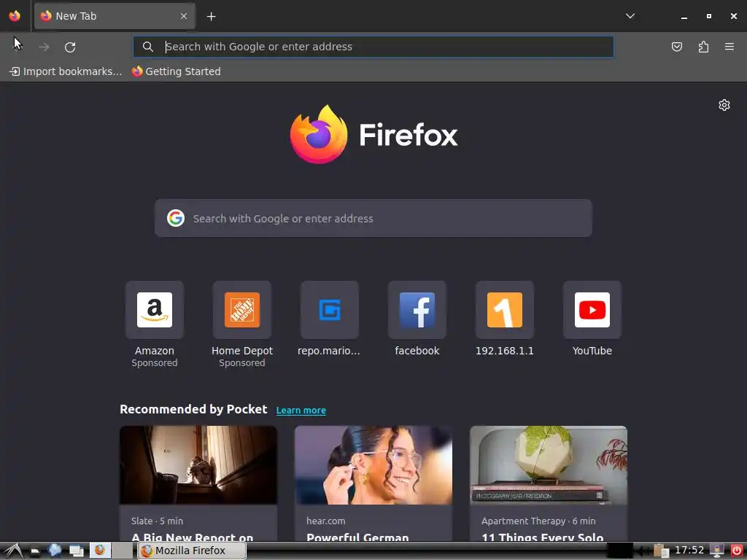747x560 pixels.
Task: Click the red power button in taskbar
Action: click(x=737, y=551)
